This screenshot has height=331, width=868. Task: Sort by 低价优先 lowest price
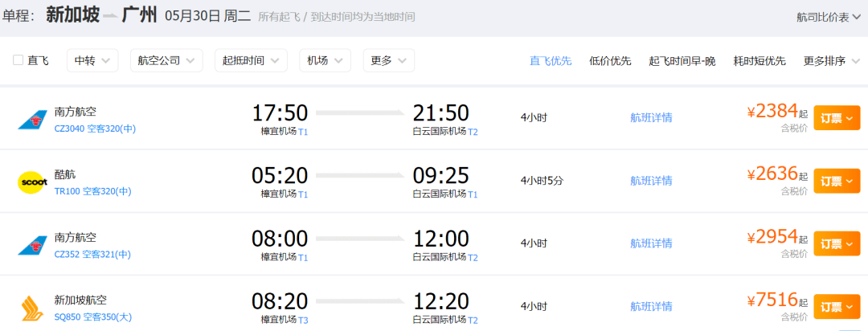(x=610, y=61)
